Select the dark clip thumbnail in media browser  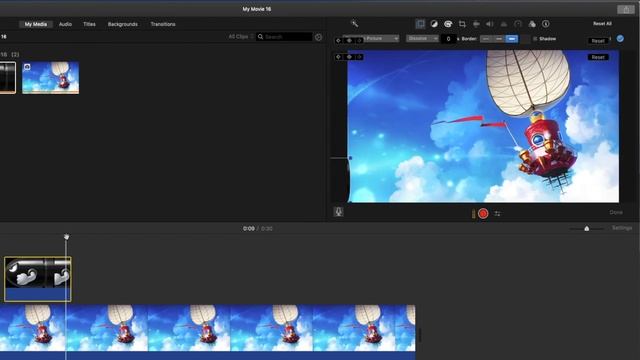pos(8,78)
